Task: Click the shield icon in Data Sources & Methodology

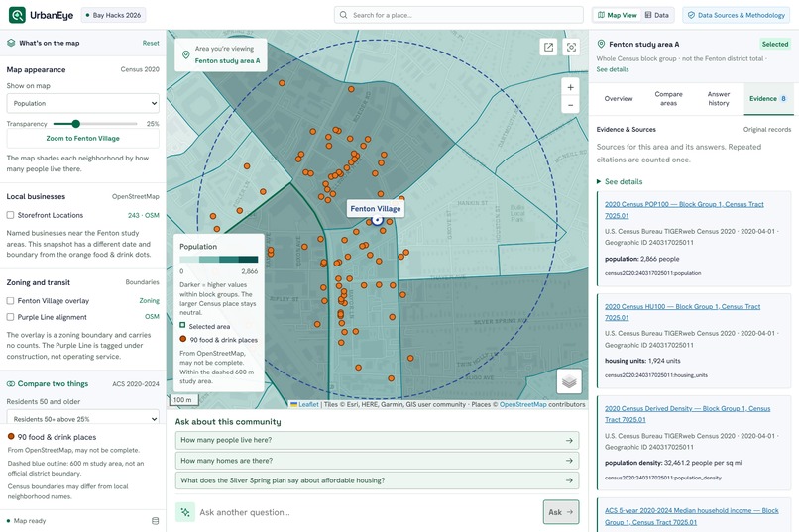Action: pos(691,15)
